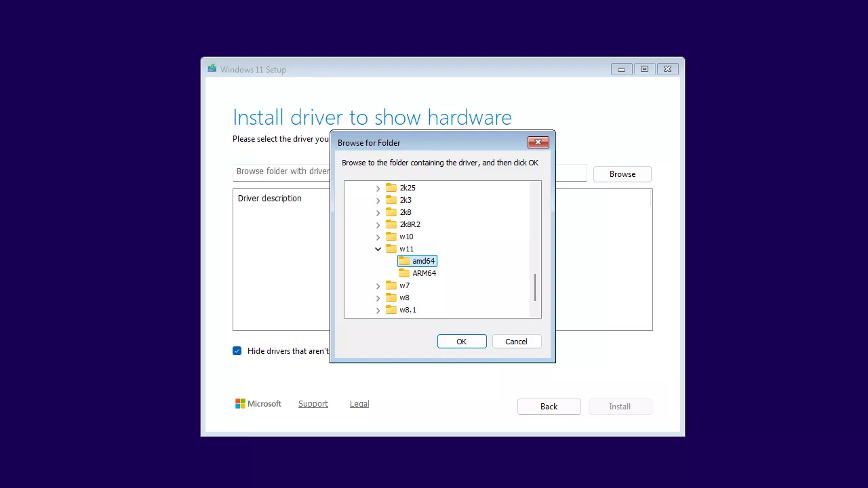Expand the w8 folder node
The height and width of the screenshot is (488, 868).
coord(378,298)
